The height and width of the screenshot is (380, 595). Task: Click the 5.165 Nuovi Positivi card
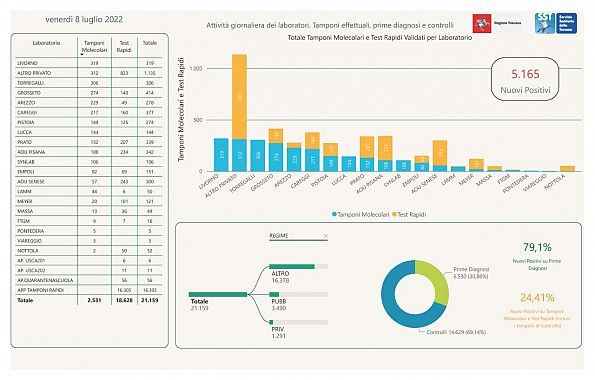(525, 79)
